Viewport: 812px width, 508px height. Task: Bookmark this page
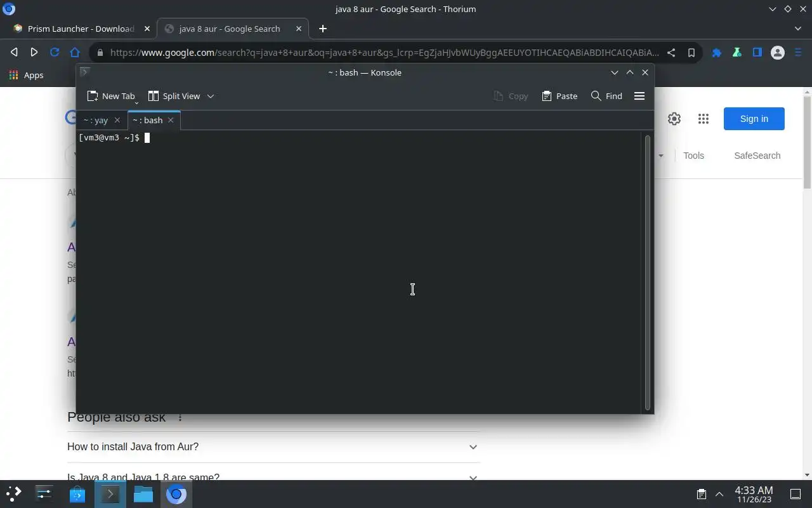tap(691, 53)
